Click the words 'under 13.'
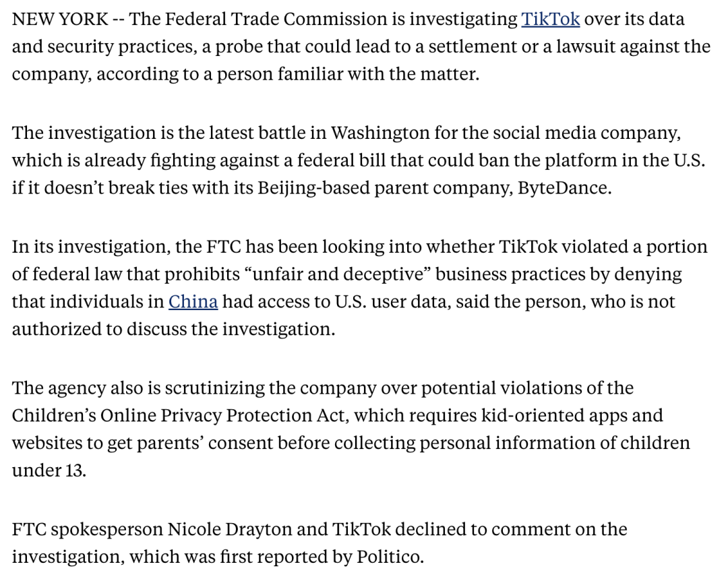728x579 pixels. click(49, 470)
